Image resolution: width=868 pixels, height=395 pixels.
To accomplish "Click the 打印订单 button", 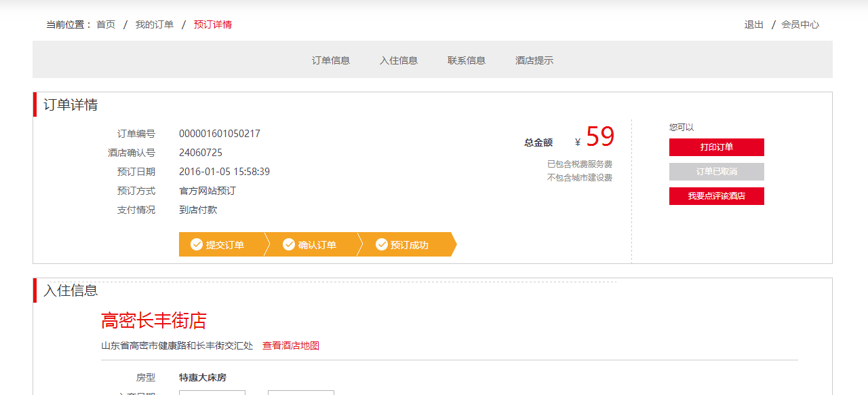I will (x=717, y=147).
